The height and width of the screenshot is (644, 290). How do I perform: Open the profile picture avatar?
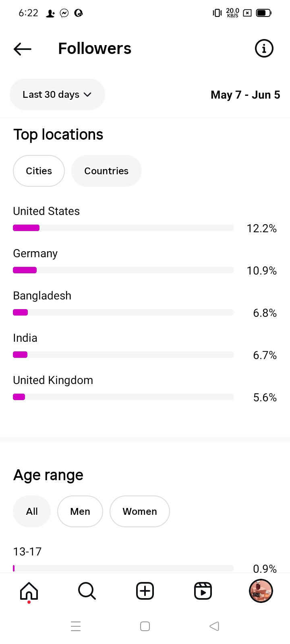pyautogui.click(x=261, y=591)
